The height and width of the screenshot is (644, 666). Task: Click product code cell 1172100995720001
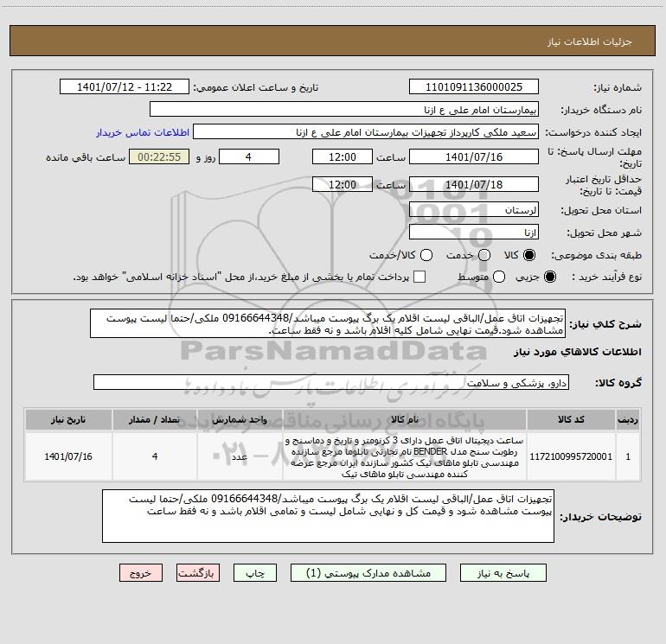click(571, 456)
